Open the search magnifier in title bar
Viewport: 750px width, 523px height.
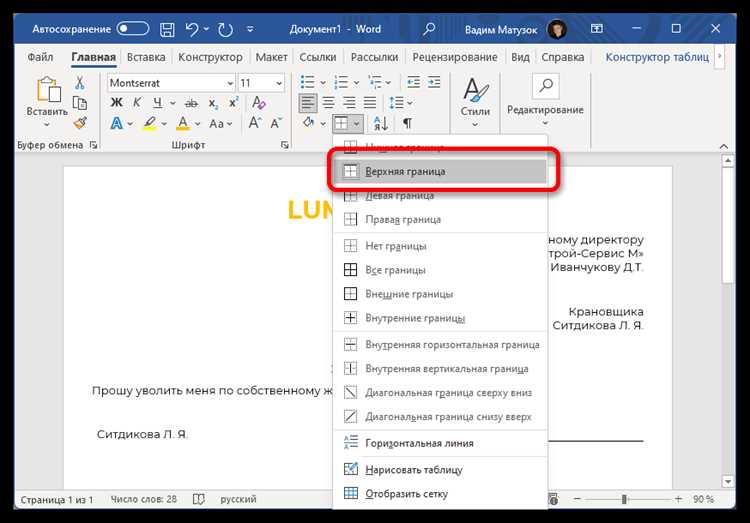[x=429, y=29]
